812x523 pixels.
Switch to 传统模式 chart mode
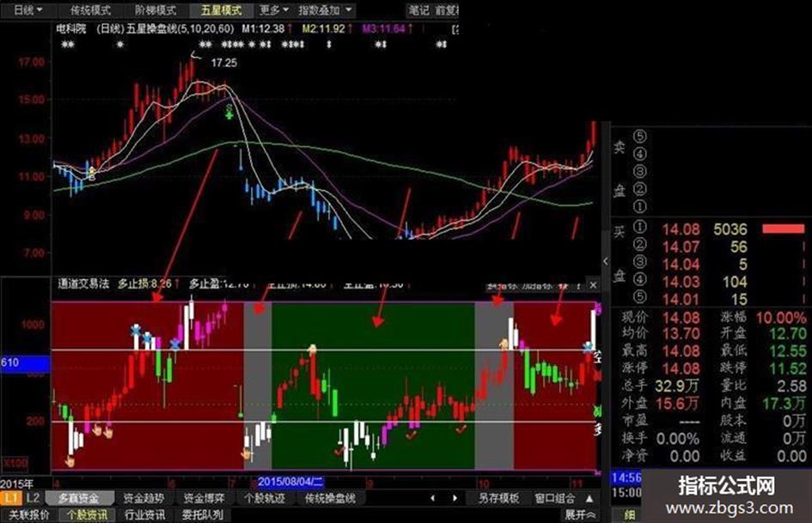(90, 9)
